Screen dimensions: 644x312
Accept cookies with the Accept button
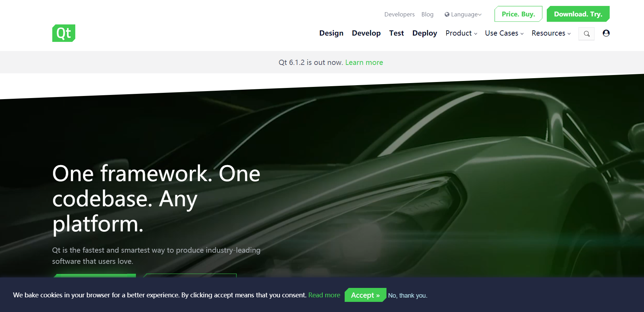point(365,295)
